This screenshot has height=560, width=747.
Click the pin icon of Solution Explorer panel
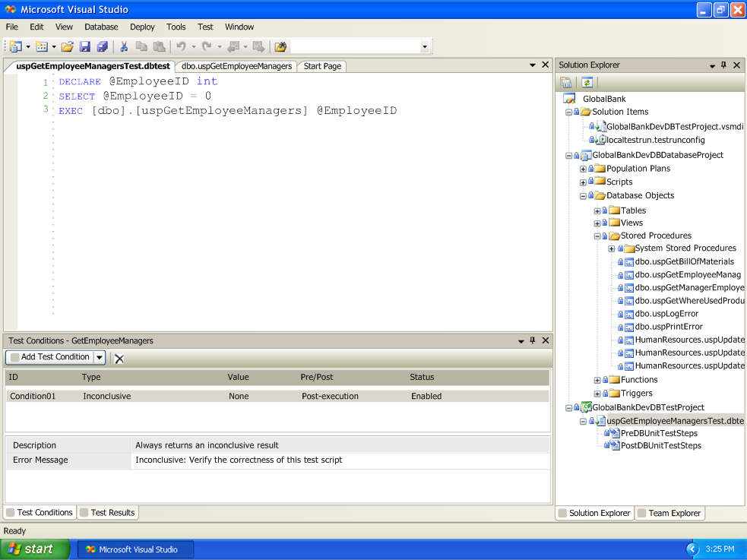(x=723, y=65)
